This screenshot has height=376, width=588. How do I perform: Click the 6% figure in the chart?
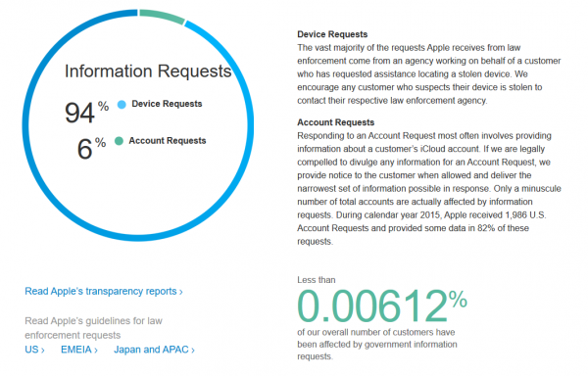click(x=91, y=148)
